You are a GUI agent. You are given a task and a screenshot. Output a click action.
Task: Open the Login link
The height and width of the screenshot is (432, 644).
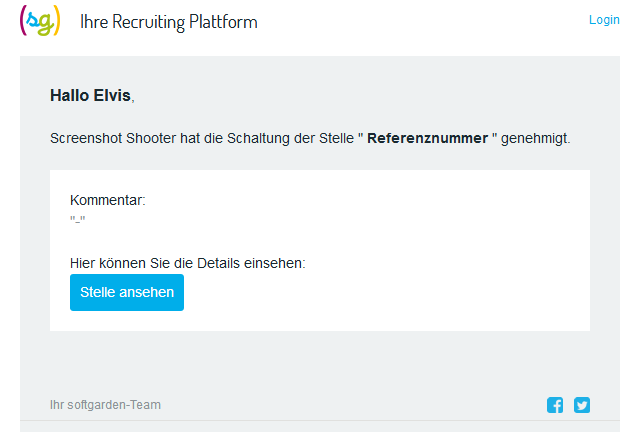604,20
